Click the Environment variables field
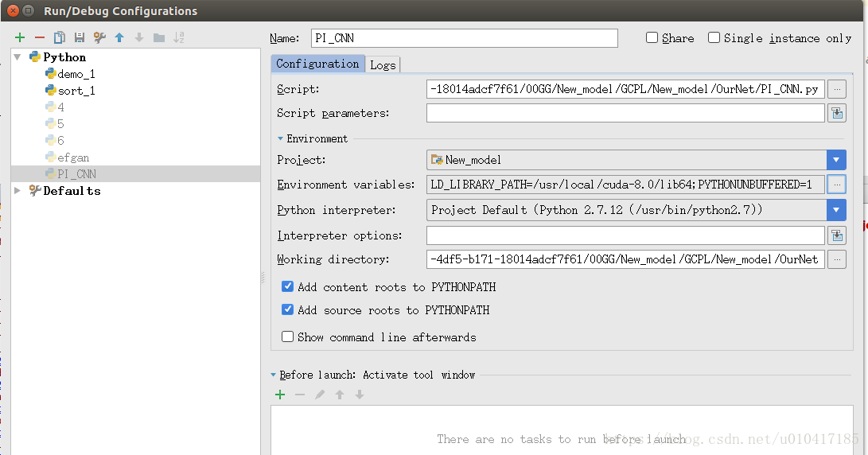This screenshot has width=868, height=455. (x=625, y=185)
